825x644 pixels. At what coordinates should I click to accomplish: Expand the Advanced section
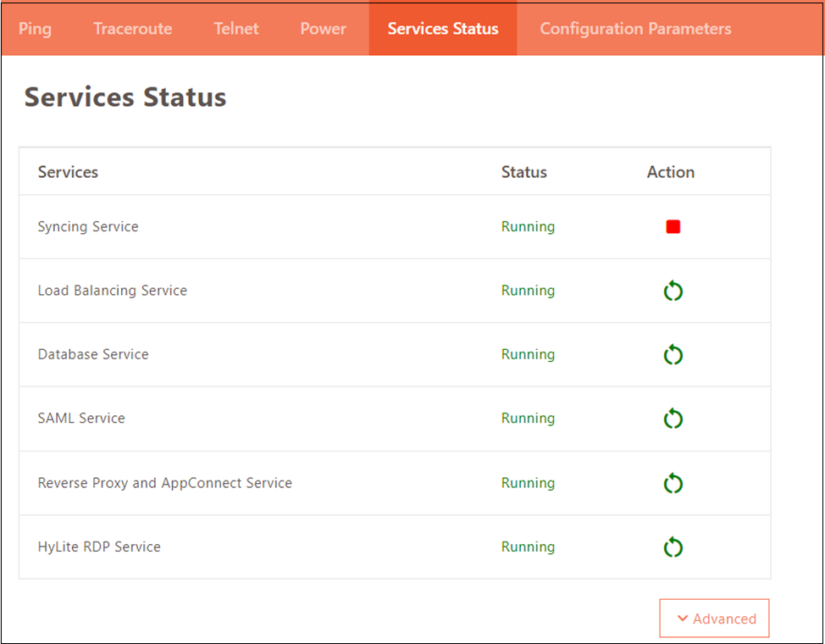(715, 619)
